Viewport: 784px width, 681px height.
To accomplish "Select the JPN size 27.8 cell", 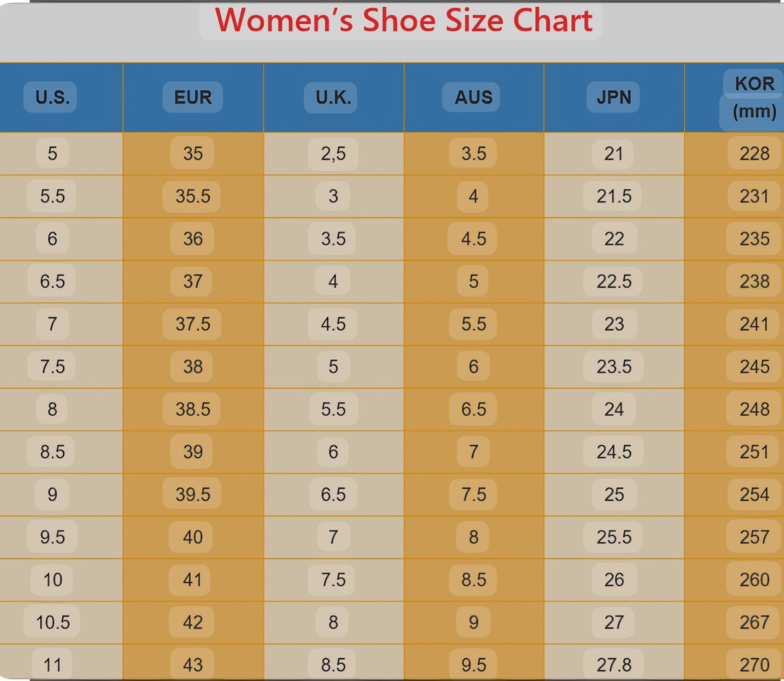I will [x=614, y=664].
